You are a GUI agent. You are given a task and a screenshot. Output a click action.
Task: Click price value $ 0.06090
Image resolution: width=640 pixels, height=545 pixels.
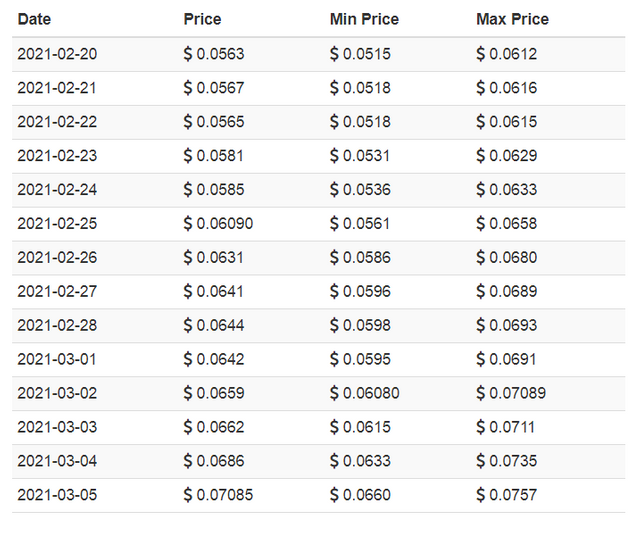pyautogui.click(x=218, y=223)
